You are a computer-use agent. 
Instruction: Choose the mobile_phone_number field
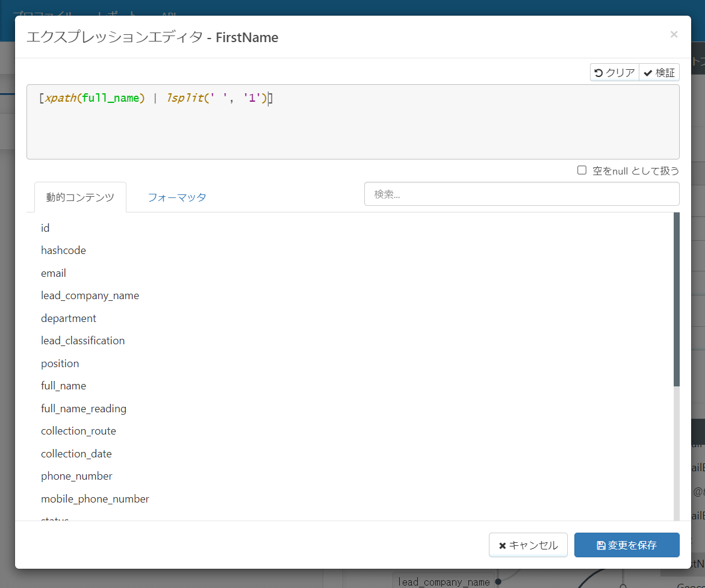click(x=95, y=499)
